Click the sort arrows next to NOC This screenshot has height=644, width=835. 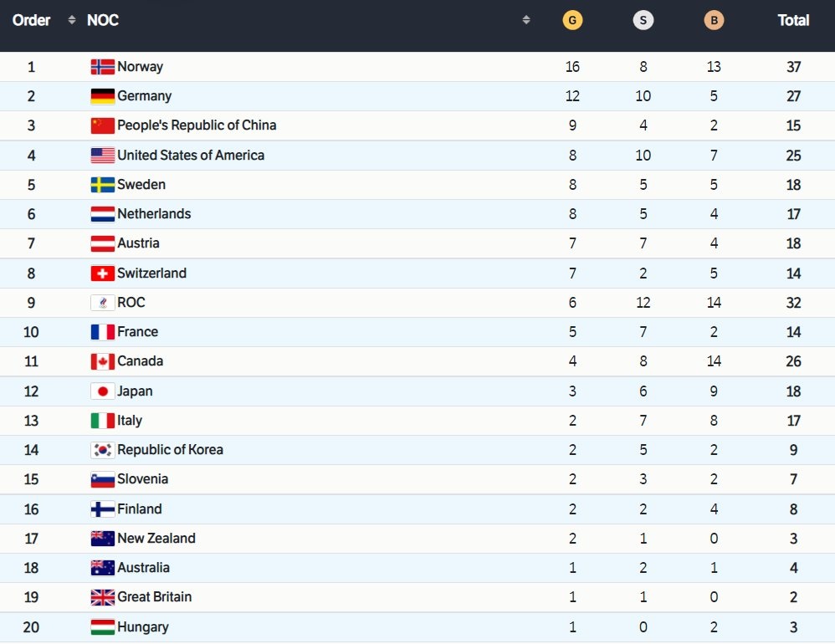coord(527,20)
